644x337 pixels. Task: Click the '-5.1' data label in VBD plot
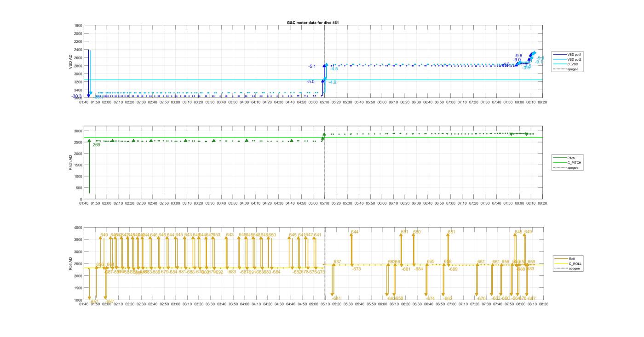click(312, 67)
